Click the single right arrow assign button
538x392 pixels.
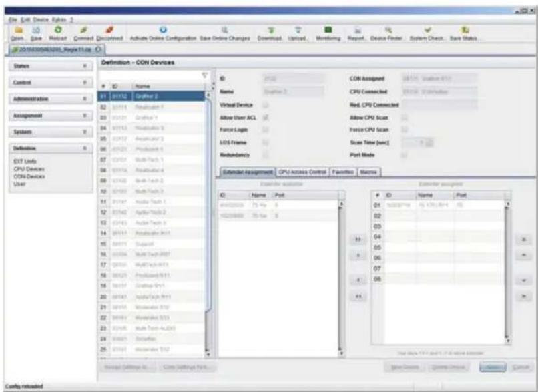358,255
